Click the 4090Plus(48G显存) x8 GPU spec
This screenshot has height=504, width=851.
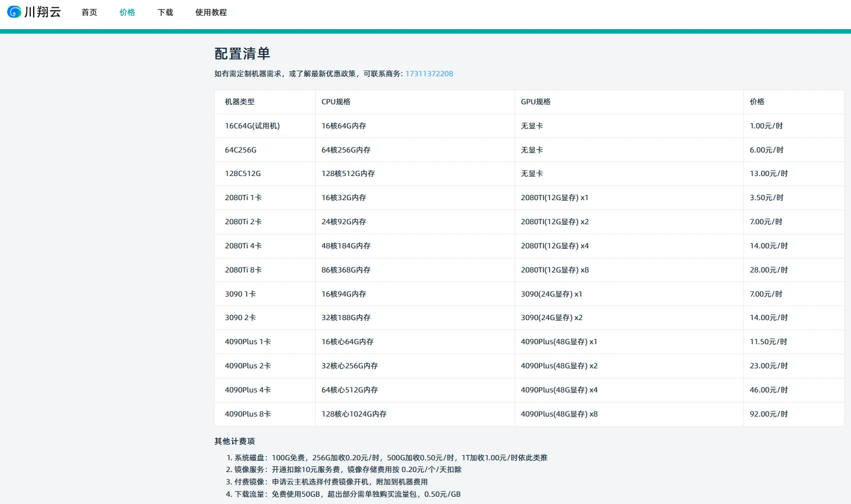tap(559, 414)
